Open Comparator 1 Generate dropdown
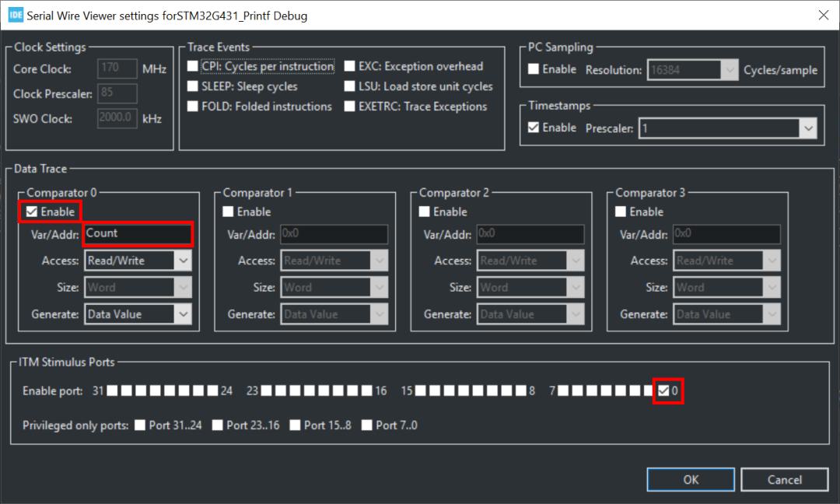Screen dimensions: 840x504 pyautogui.click(x=334, y=314)
